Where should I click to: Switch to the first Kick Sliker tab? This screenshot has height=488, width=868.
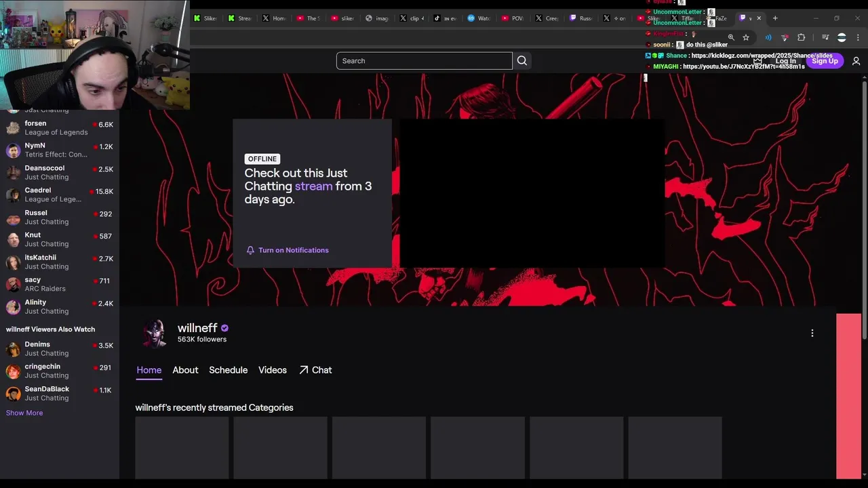205,18
